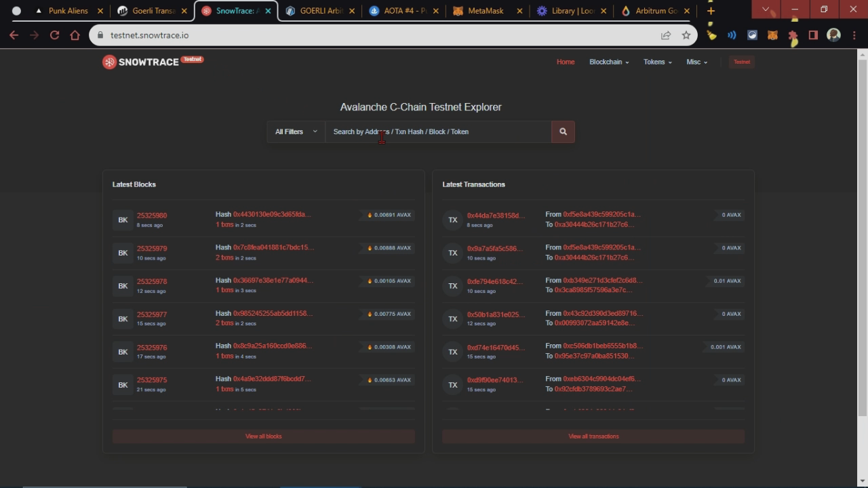
Task: Click the blue sound-wave extension icon
Action: point(732,35)
